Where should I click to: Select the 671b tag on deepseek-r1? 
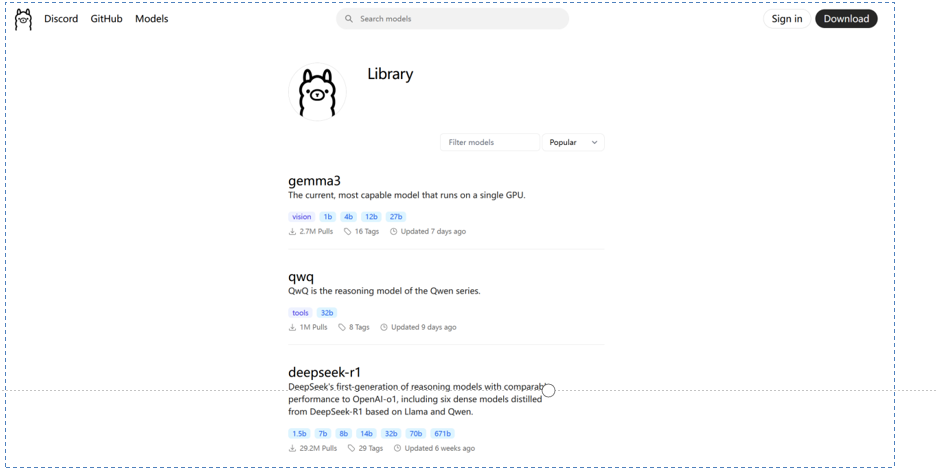[443, 434]
